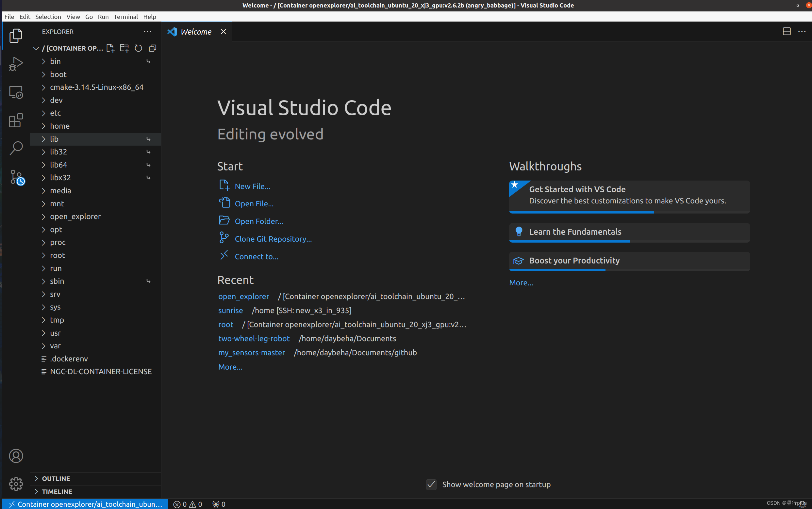Open the Manage gear icon
Viewport: 812px width, 509px height.
[x=16, y=484]
